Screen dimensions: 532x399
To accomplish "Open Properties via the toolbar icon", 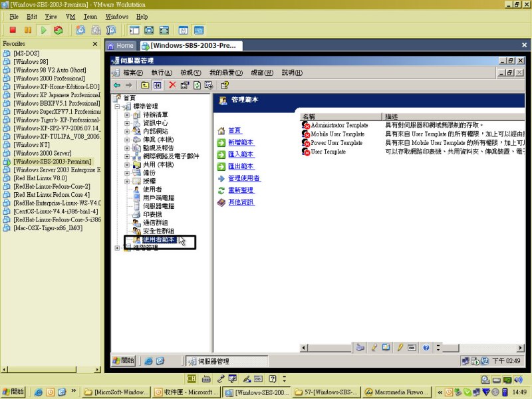I will tap(185, 85).
